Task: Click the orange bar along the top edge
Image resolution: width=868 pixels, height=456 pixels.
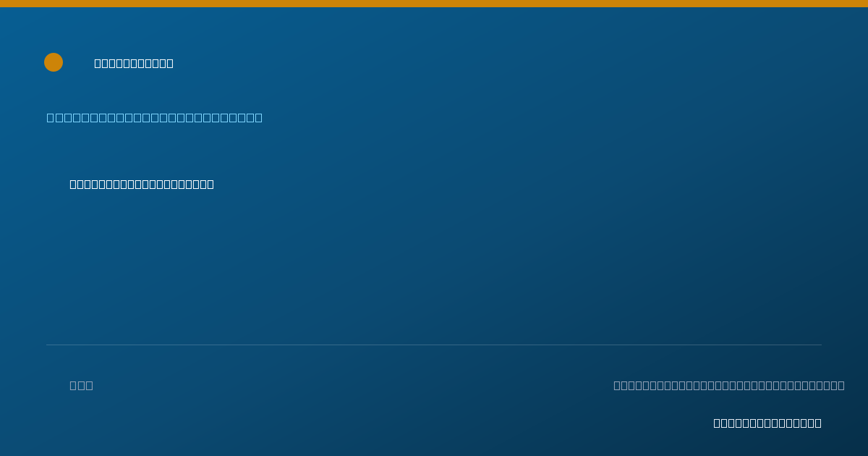Action: click(434, 4)
